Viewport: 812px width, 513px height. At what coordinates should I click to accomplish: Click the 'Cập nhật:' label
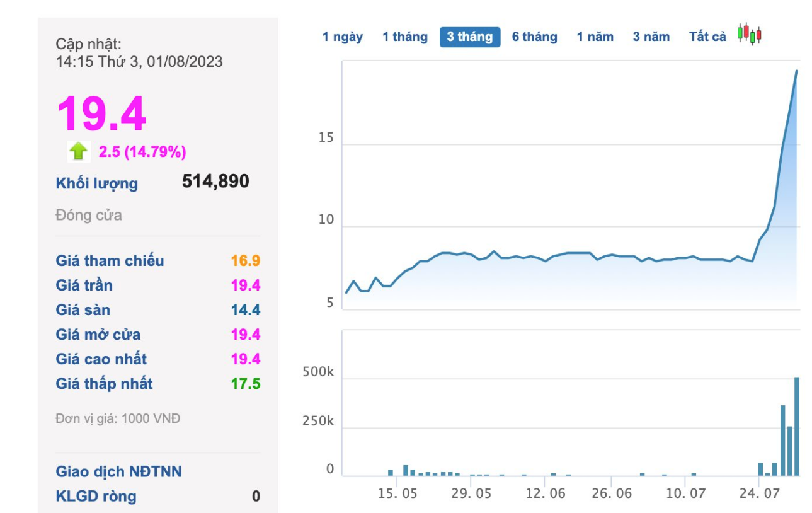point(89,44)
